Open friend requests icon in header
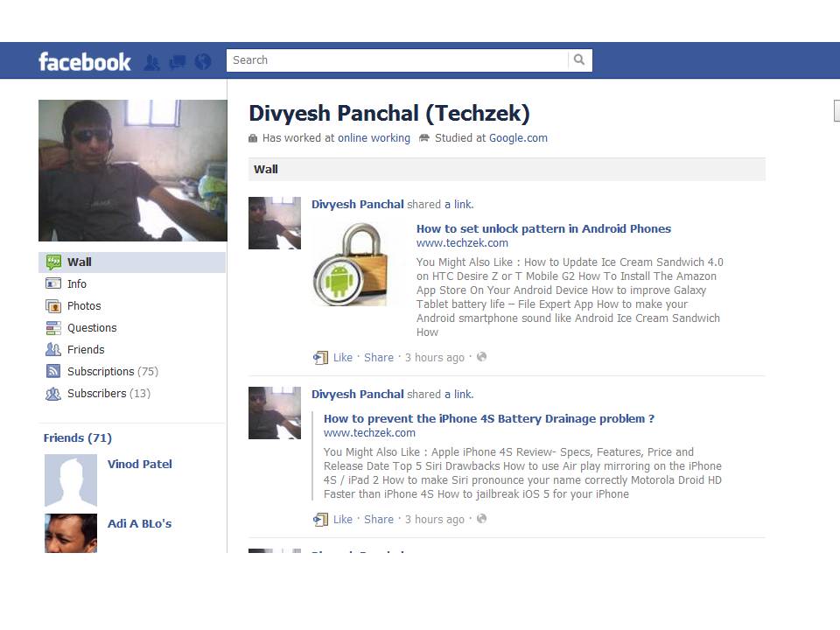Viewport: 840px width, 630px height. coord(152,63)
